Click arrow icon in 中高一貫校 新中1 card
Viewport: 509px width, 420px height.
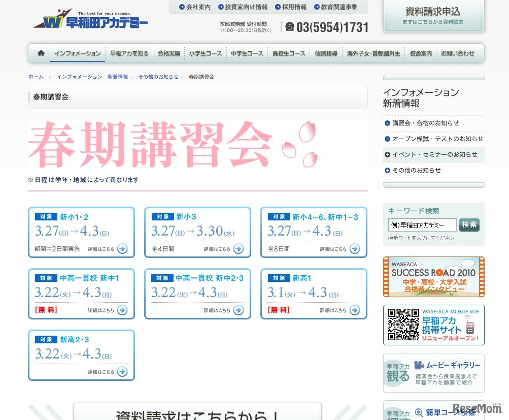tap(122, 310)
